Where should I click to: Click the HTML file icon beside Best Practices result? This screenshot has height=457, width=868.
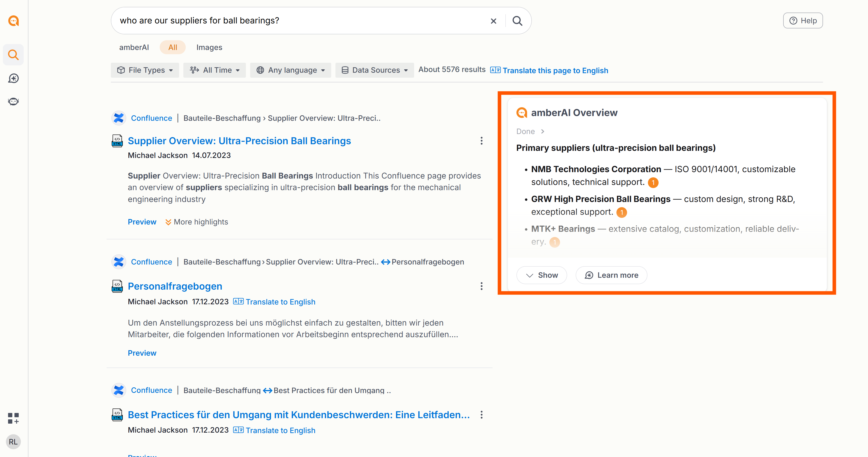(x=117, y=415)
